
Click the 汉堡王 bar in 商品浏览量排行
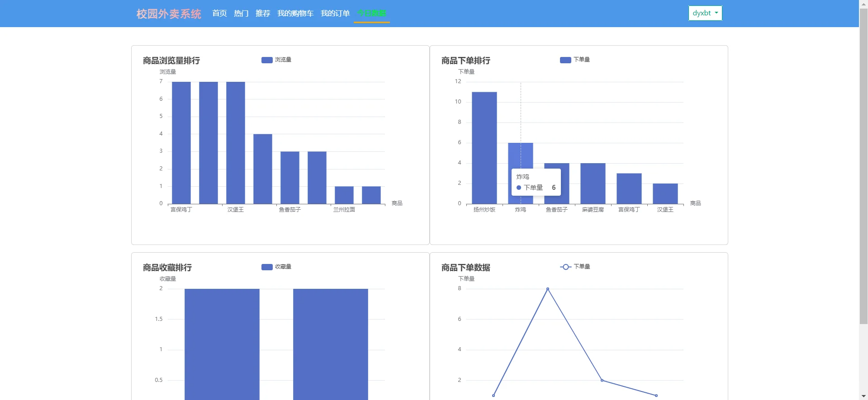tap(236, 143)
